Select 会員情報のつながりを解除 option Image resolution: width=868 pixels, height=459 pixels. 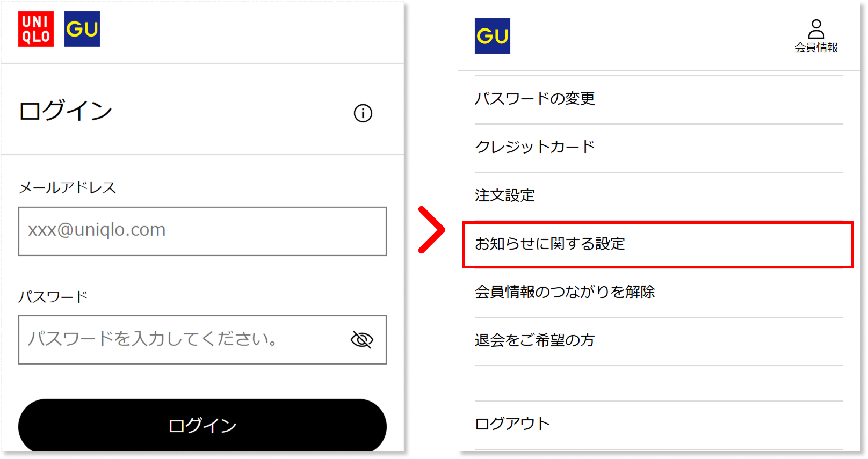pyautogui.click(x=659, y=293)
